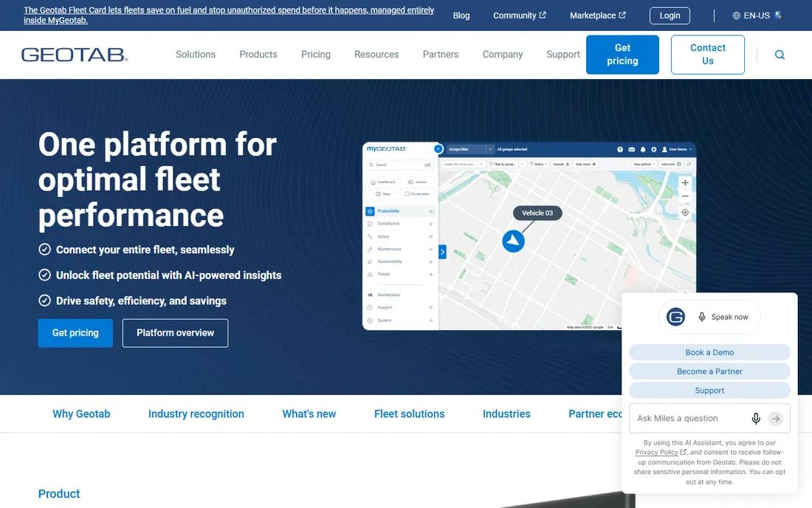
Task: Click the refresh icon on preview map toolbar
Action: [x=689, y=164]
